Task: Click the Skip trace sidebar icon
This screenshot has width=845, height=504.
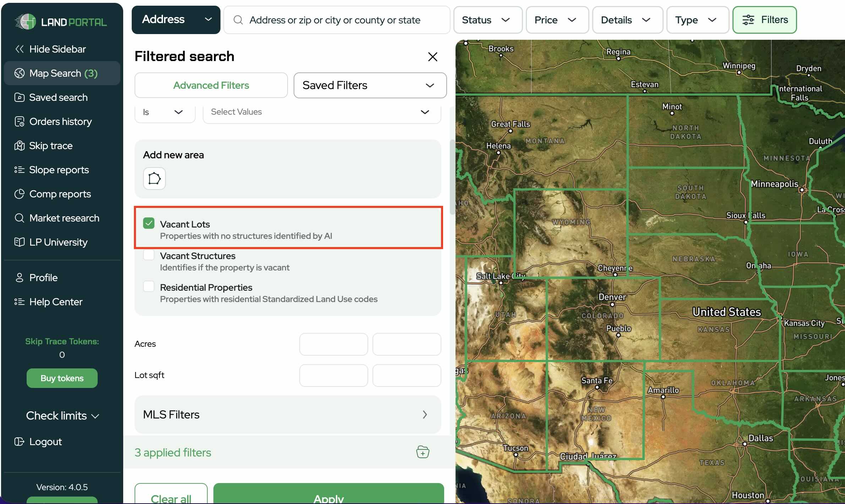Action: [19, 146]
